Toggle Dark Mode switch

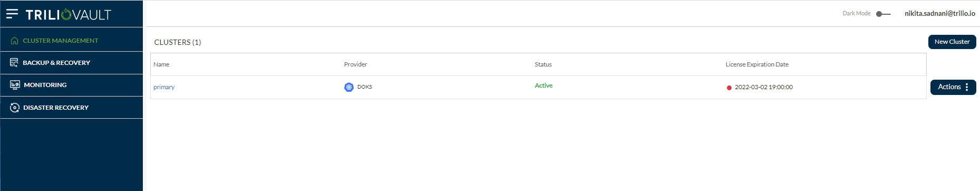point(883,14)
